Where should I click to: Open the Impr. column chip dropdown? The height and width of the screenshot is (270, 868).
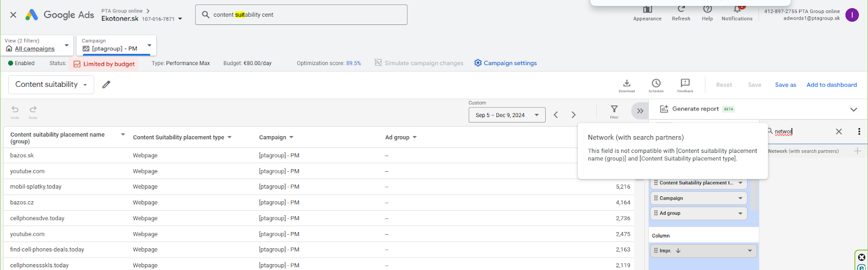pyautogui.click(x=750, y=251)
